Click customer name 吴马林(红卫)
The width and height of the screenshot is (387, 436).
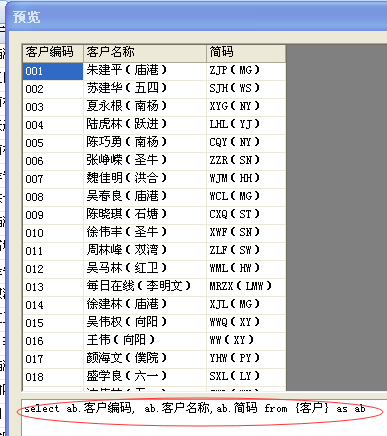(x=145, y=269)
